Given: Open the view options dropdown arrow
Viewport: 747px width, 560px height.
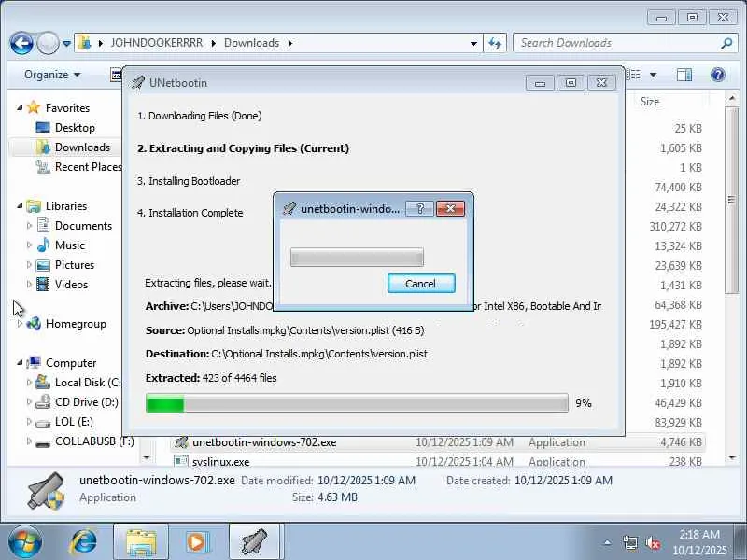Looking at the screenshot, I should click(653, 75).
